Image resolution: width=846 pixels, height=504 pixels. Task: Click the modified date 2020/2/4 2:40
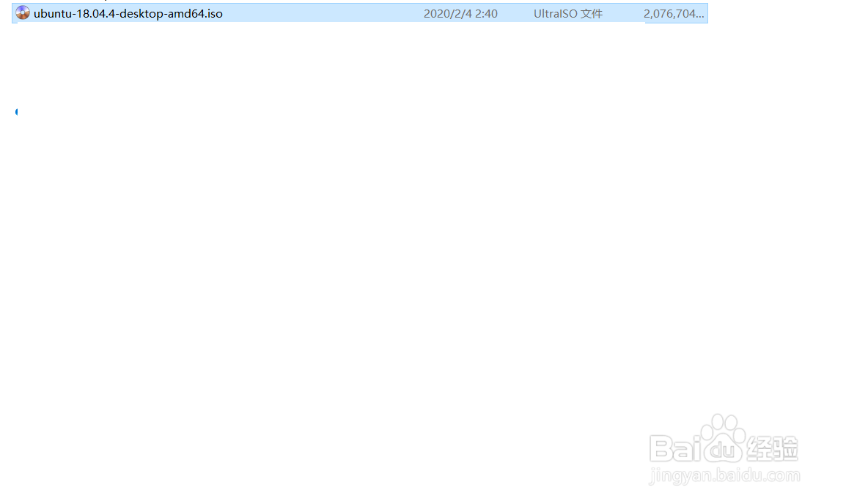click(460, 13)
